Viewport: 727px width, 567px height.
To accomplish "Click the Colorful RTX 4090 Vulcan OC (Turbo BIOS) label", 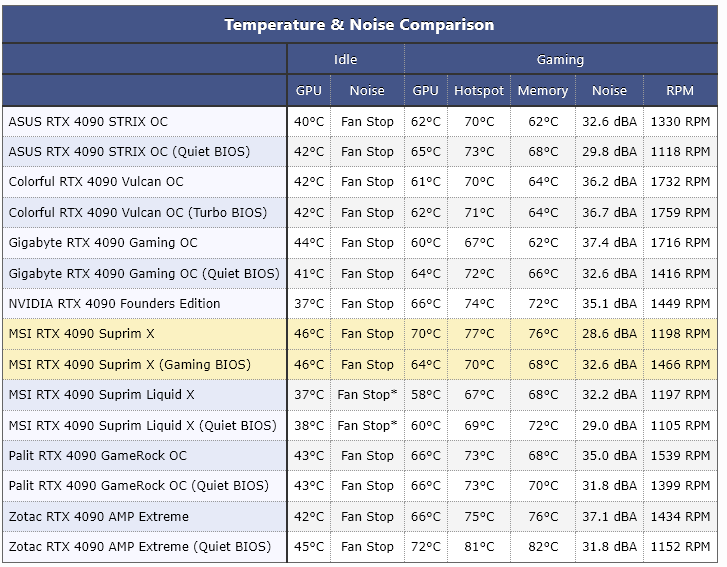I will coord(137,213).
